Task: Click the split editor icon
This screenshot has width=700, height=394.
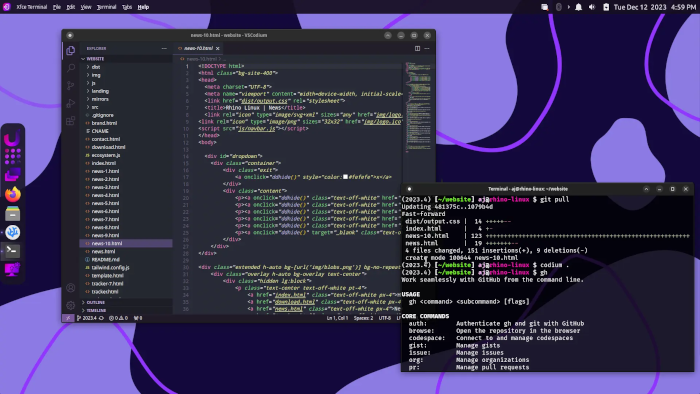Action: [417, 48]
